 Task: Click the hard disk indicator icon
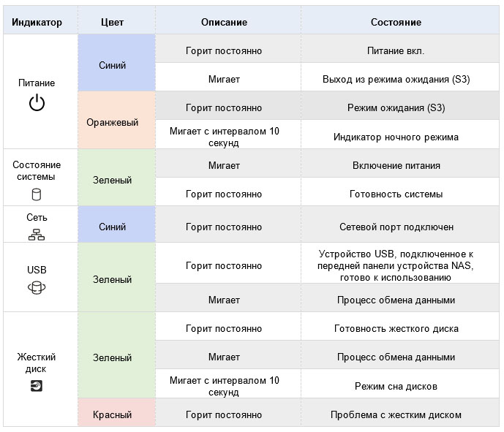37,385
